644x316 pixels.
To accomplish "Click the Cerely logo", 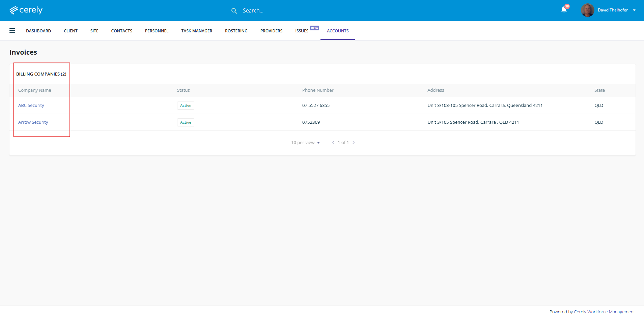I will pos(26,10).
